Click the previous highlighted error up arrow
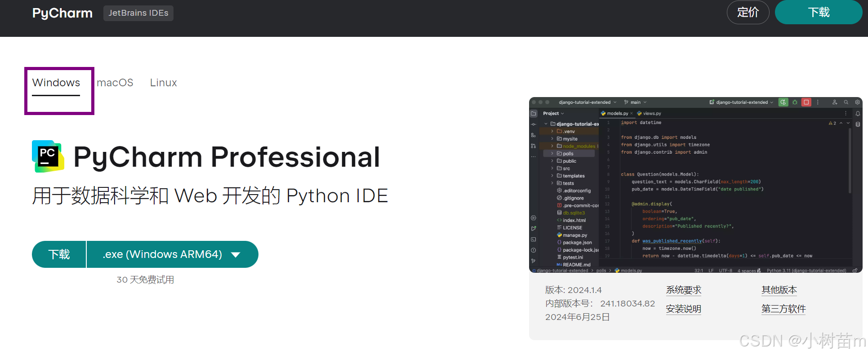The width and height of the screenshot is (868, 355). [x=841, y=123]
